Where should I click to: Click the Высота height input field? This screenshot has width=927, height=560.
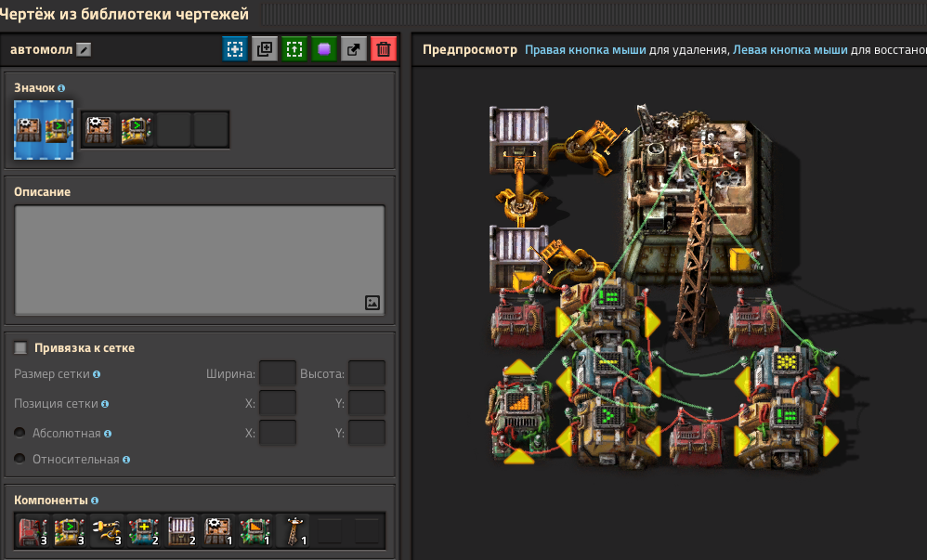(x=367, y=373)
